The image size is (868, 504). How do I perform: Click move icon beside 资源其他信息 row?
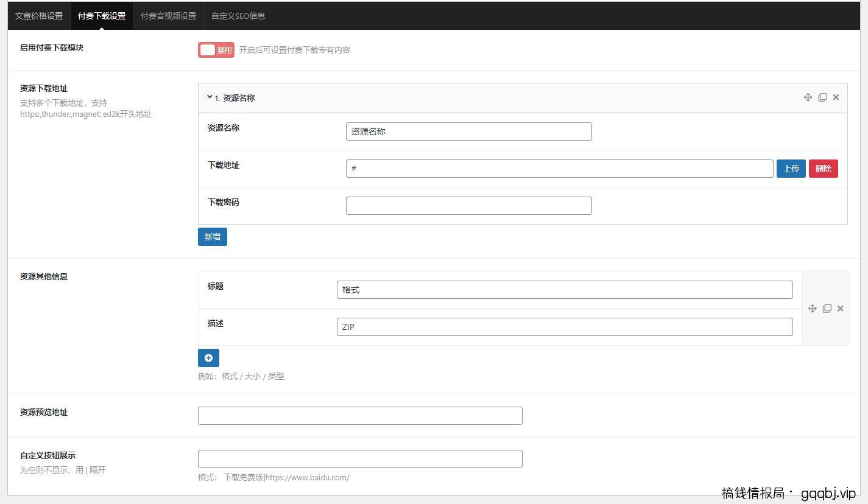[812, 309]
